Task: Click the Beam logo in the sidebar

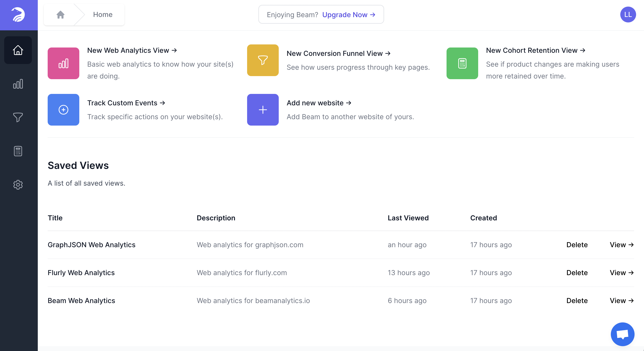Action: 18,15
